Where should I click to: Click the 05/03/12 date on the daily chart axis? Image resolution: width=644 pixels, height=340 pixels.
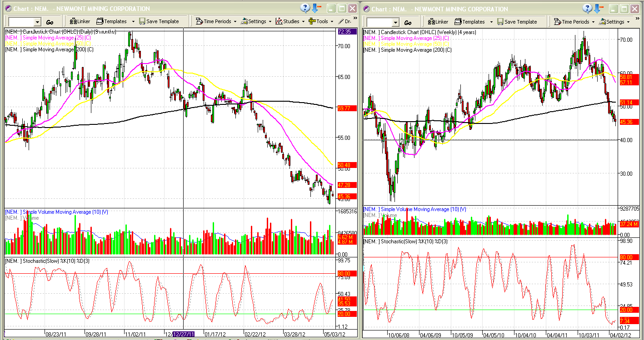(x=334, y=334)
